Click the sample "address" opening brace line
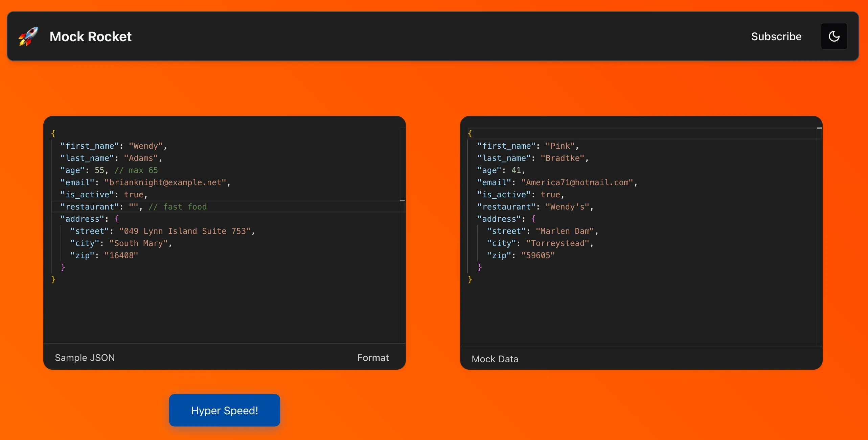The width and height of the screenshot is (868, 440). pyautogui.click(x=90, y=219)
